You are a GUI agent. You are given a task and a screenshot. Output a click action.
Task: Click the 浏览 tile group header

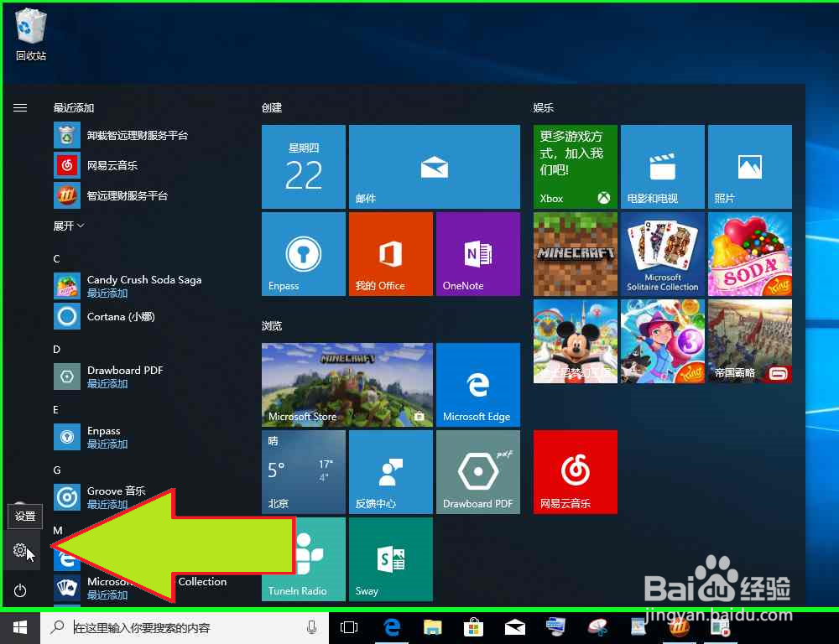click(272, 325)
